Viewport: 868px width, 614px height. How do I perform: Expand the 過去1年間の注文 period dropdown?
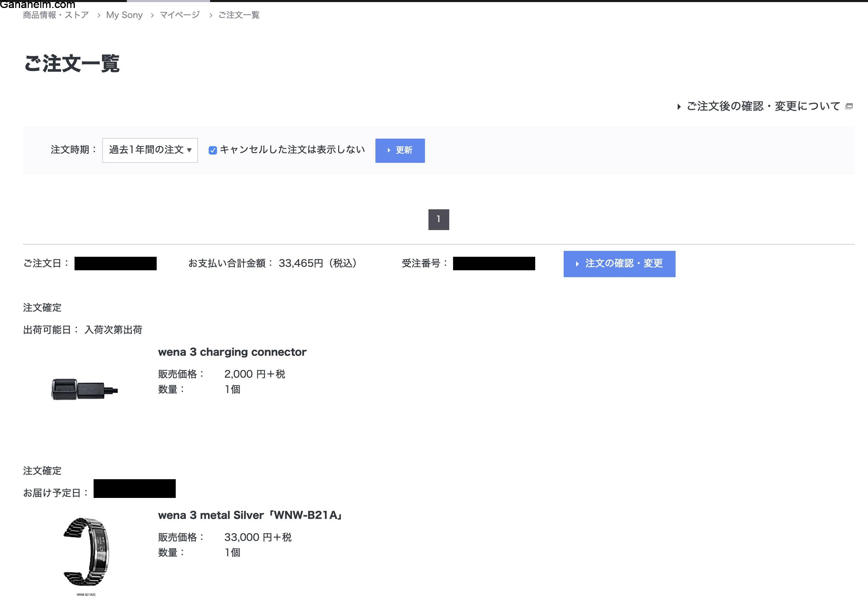pos(150,150)
